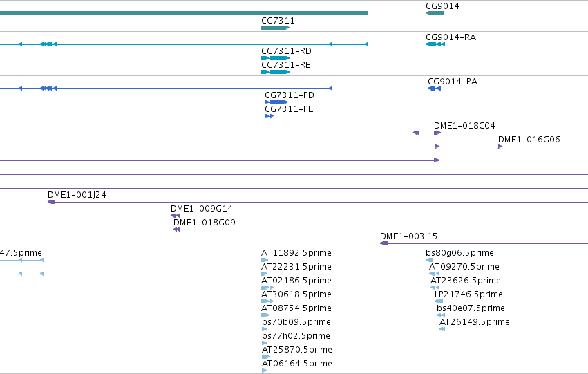Screen dimensions: 588x374
Task: Select the CG7311-PD label
Action: point(290,95)
